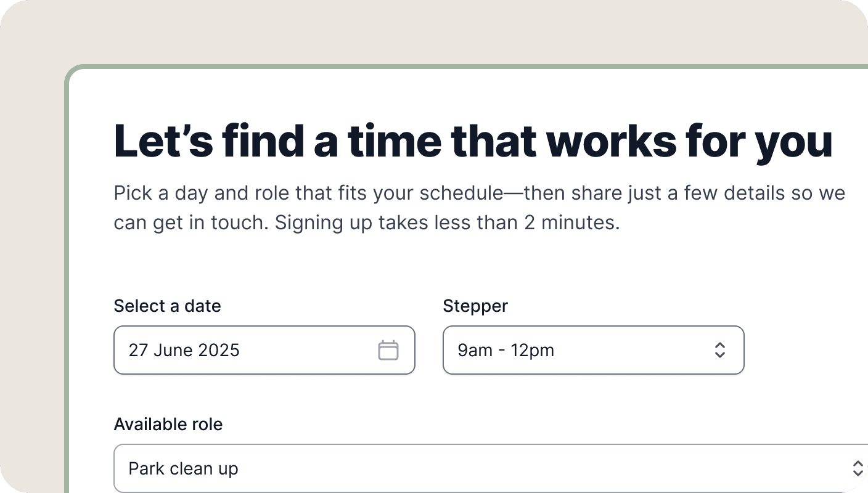The height and width of the screenshot is (493, 868).
Task: Click the calendar icon beside 27 June 2025
Action: click(388, 350)
